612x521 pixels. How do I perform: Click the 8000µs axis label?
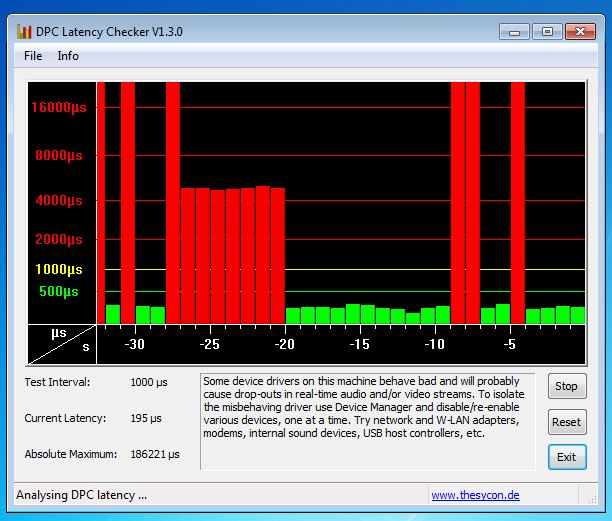(59, 155)
